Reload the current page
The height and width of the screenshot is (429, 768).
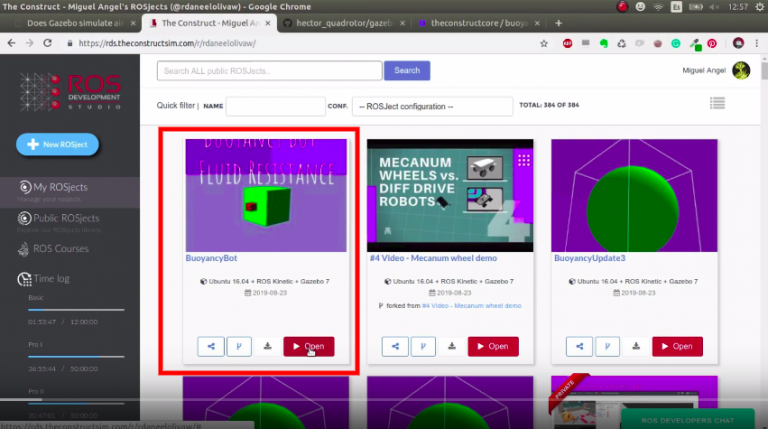click(x=48, y=43)
